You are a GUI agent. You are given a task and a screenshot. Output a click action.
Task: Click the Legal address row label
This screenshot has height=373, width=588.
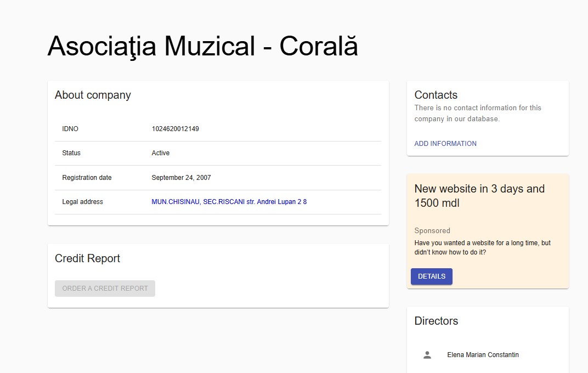pos(82,202)
